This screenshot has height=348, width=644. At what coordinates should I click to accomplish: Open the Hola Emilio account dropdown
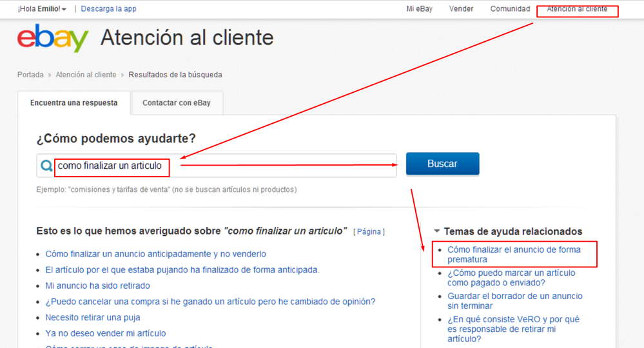pos(42,8)
